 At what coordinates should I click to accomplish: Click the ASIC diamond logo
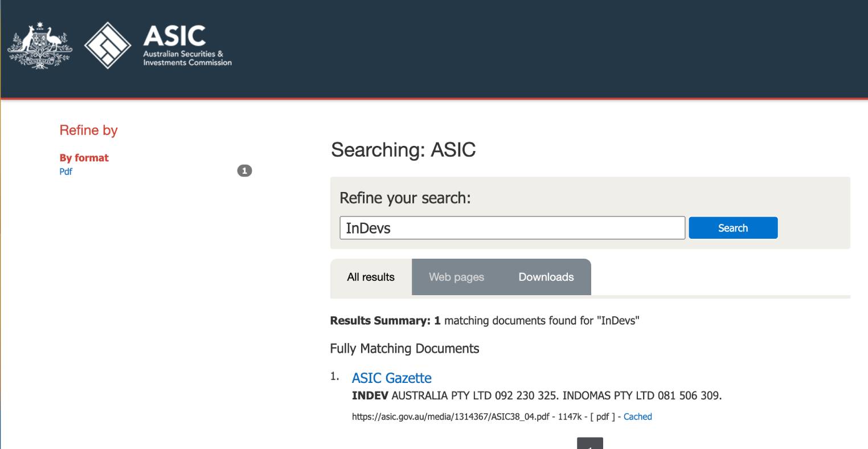(x=108, y=46)
